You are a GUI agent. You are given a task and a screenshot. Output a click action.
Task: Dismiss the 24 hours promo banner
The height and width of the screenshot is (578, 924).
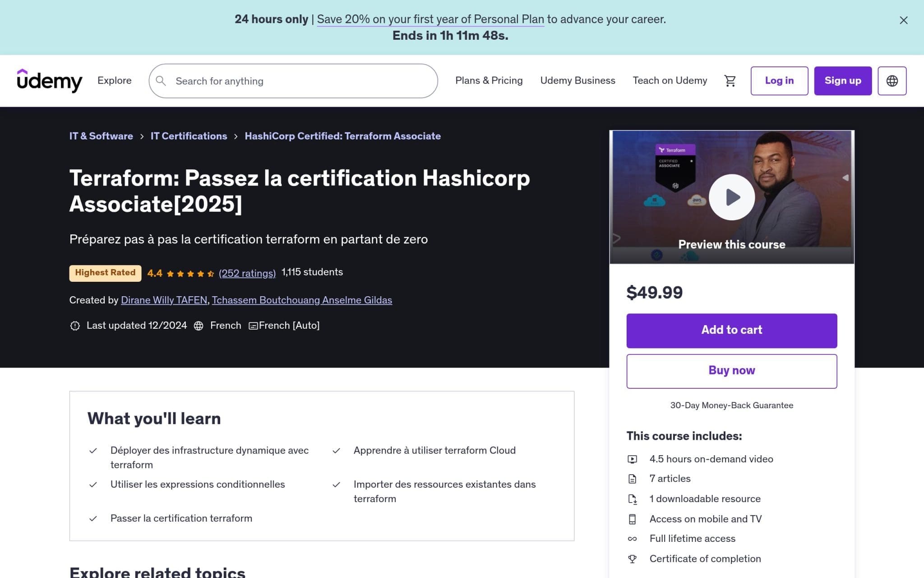tap(903, 20)
